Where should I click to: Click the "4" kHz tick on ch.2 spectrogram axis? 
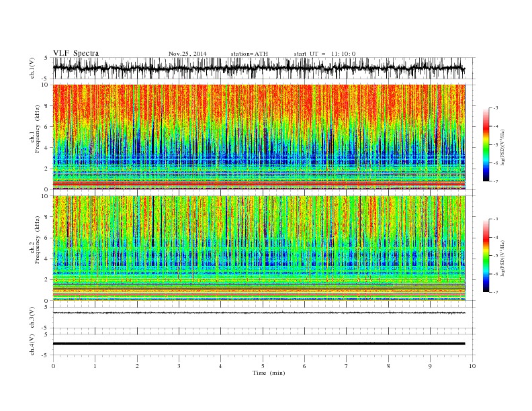pos(46,259)
